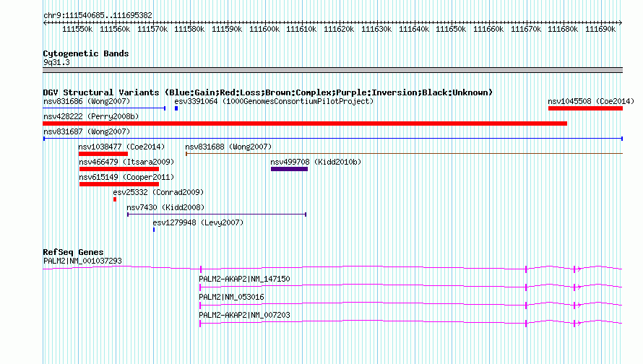Open variant esv1279948 (Levy2007) label
Viewport: 643px width, 364px height.
(x=198, y=222)
